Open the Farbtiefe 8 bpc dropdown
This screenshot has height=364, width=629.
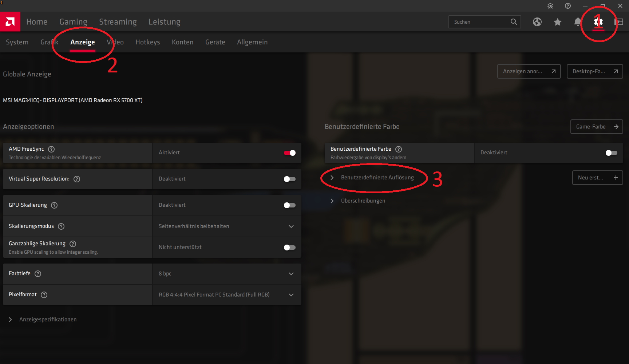[x=227, y=274]
